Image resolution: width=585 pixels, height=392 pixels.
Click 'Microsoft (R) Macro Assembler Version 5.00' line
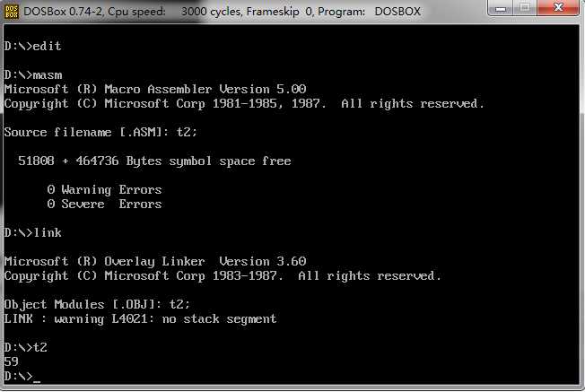point(155,89)
